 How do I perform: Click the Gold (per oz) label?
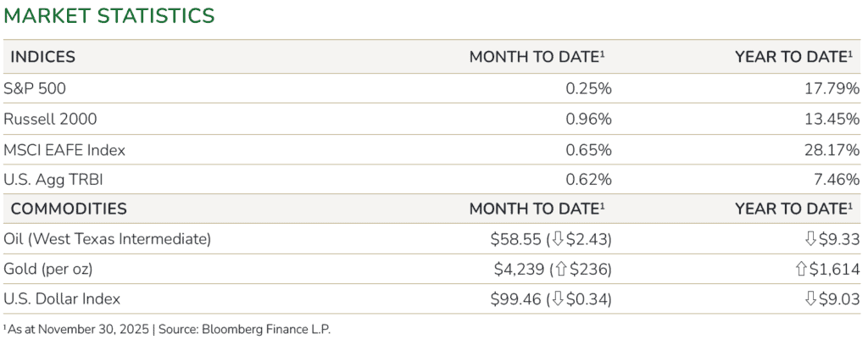(47, 270)
